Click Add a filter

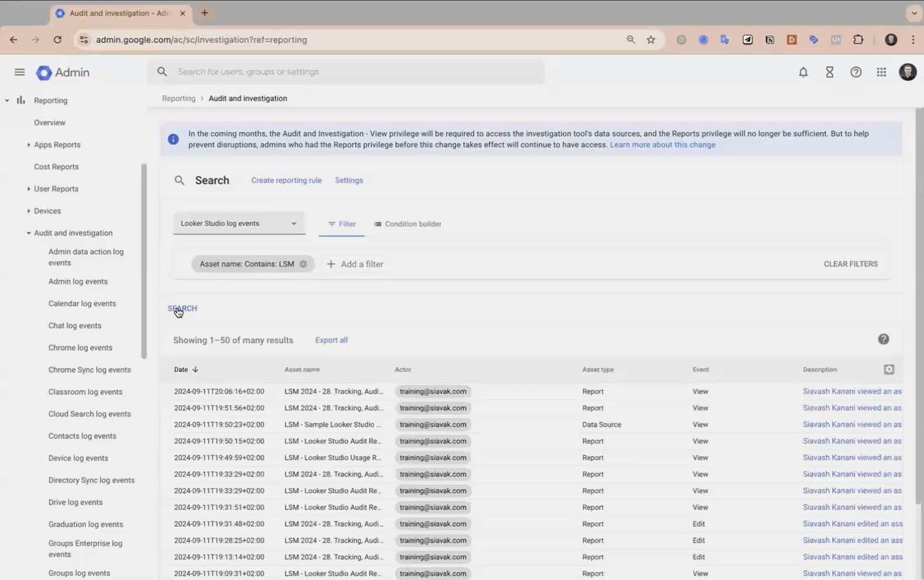tap(355, 264)
